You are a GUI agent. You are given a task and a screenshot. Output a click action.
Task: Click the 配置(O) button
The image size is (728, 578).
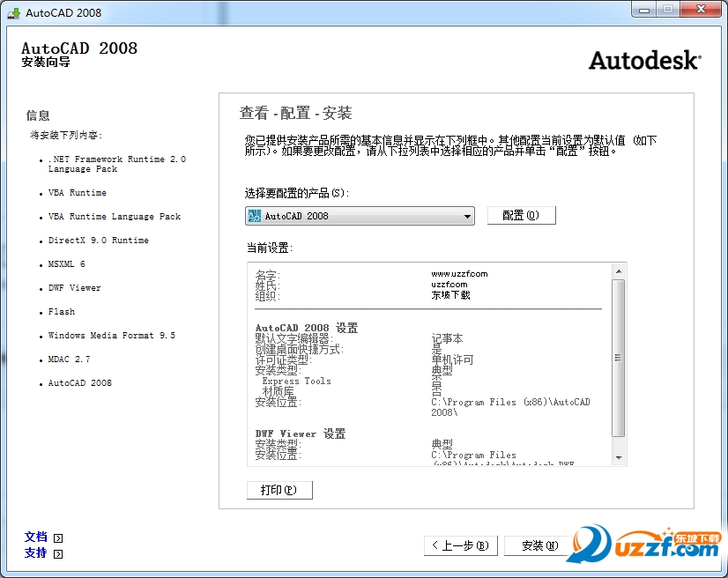(x=522, y=215)
